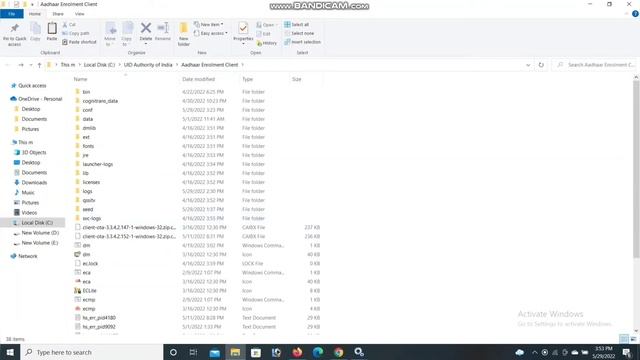This screenshot has height=360, width=640.
Task: Click Select none in ribbon
Action: (x=299, y=33)
